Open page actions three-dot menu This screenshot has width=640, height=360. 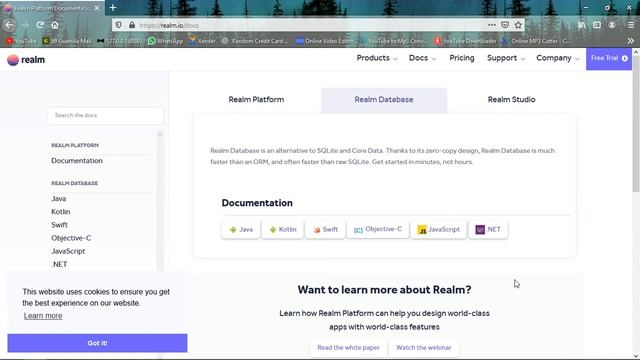click(x=491, y=25)
